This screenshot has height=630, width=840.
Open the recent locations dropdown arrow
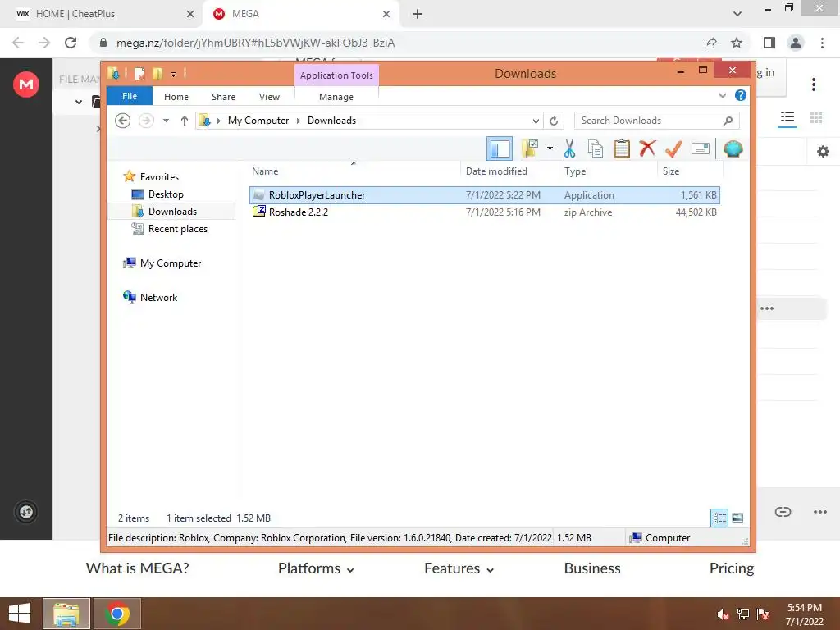pos(166,121)
